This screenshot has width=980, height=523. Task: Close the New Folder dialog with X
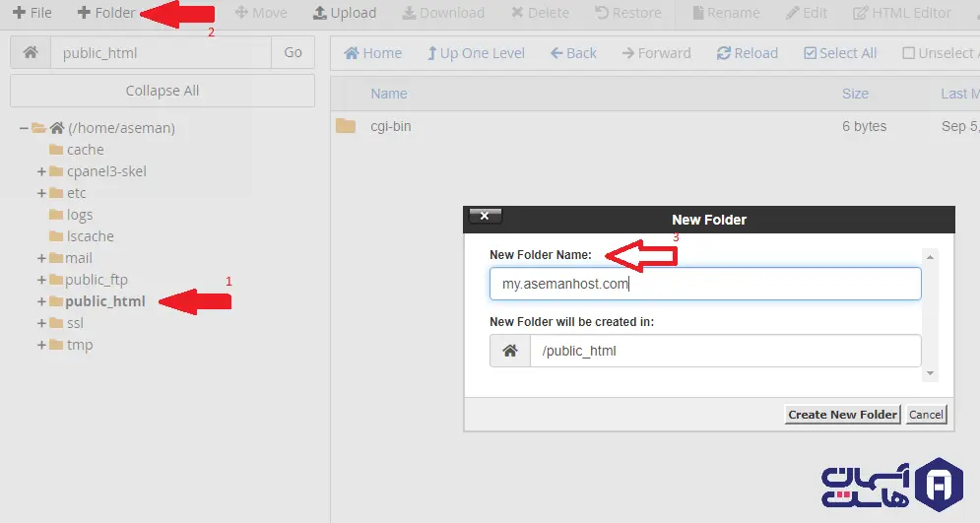(x=486, y=217)
